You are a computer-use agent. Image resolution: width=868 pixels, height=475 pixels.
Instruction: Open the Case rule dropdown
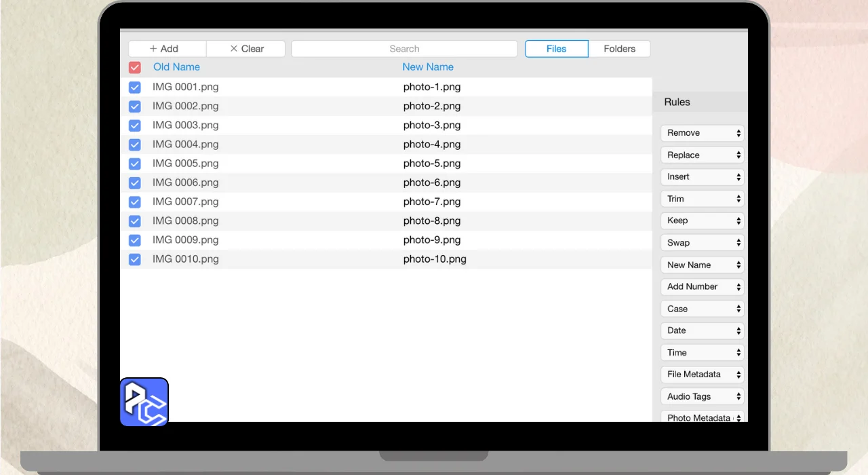tap(703, 309)
